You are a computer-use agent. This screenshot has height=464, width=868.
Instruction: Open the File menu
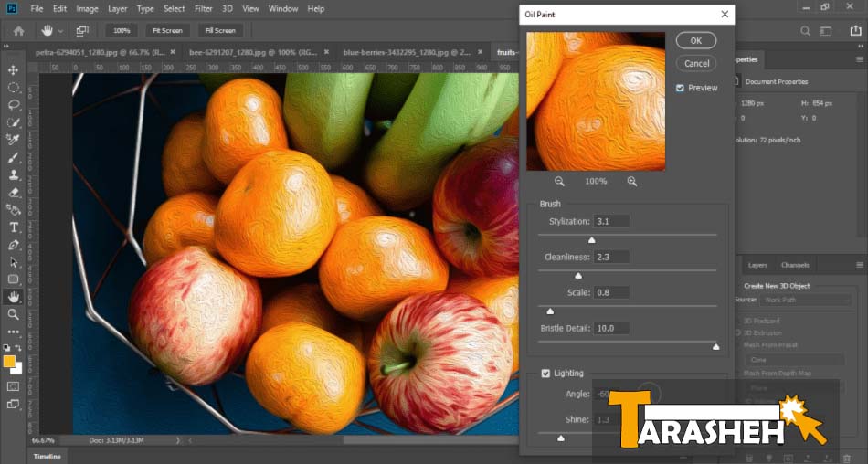37,9
